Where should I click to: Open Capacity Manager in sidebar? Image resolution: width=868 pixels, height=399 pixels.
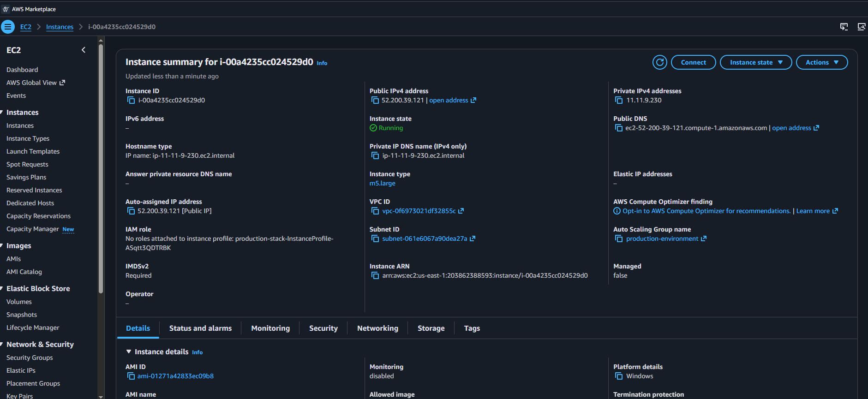point(33,229)
